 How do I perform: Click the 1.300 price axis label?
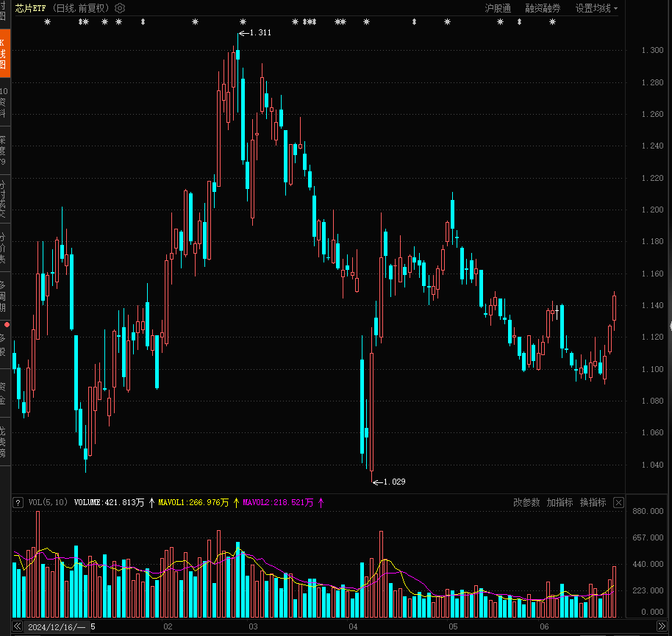pyautogui.click(x=652, y=50)
